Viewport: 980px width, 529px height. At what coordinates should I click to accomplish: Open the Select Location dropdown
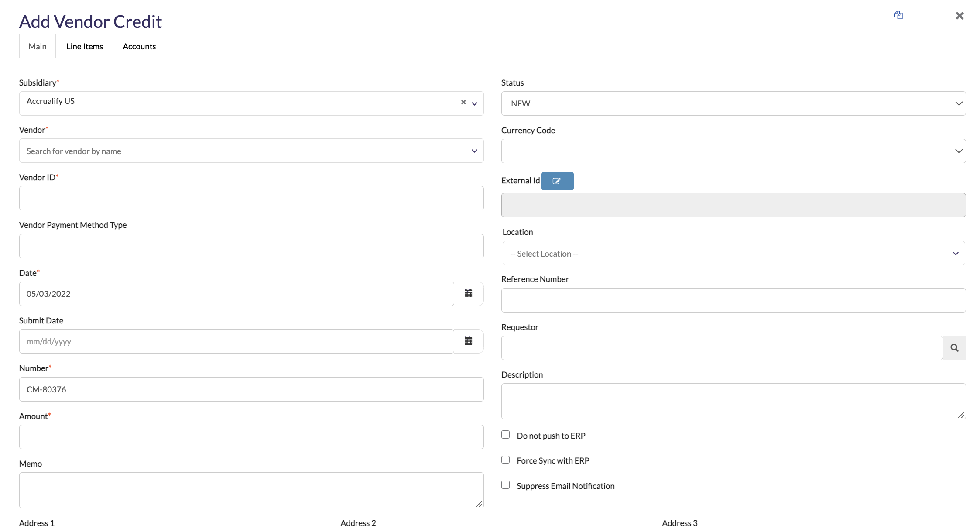733,254
